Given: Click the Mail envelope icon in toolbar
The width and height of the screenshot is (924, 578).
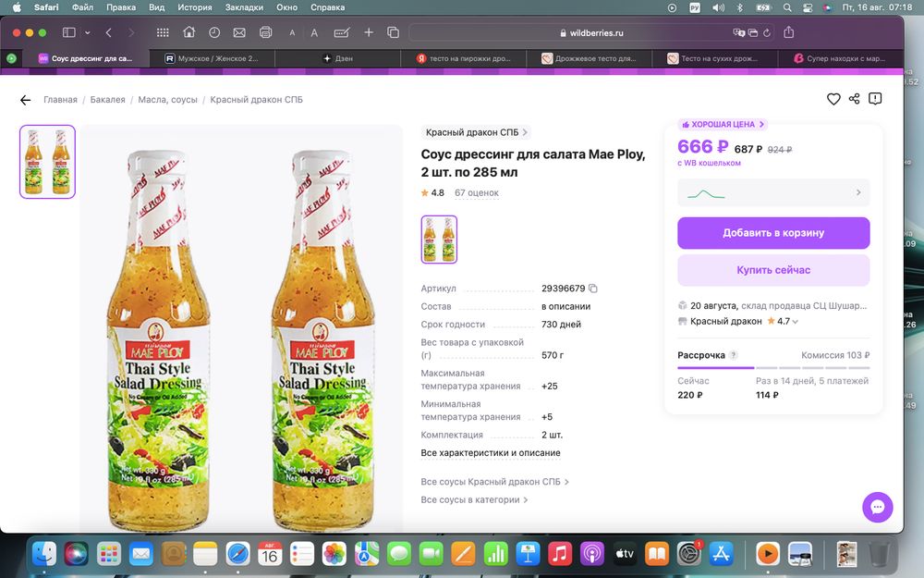Looking at the screenshot, I should tap(239, 33).
